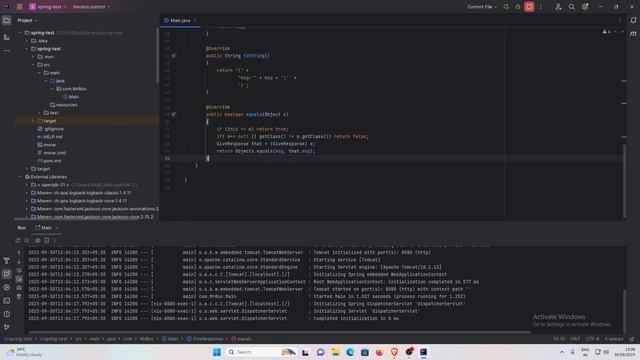Screen dimensions: 640x360
Task: Toggle the Build hammer tool window
Action: 7,260
